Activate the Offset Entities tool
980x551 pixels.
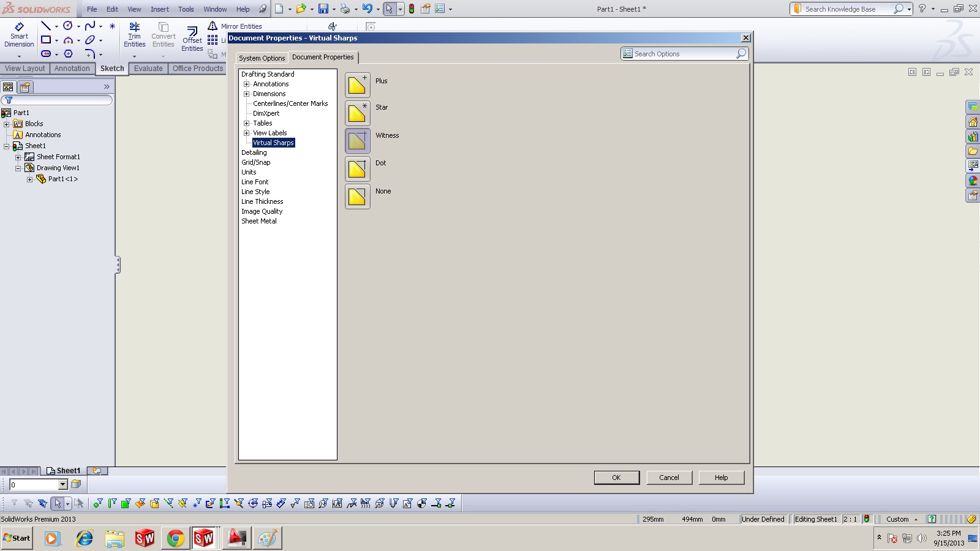tap(192, 35)
